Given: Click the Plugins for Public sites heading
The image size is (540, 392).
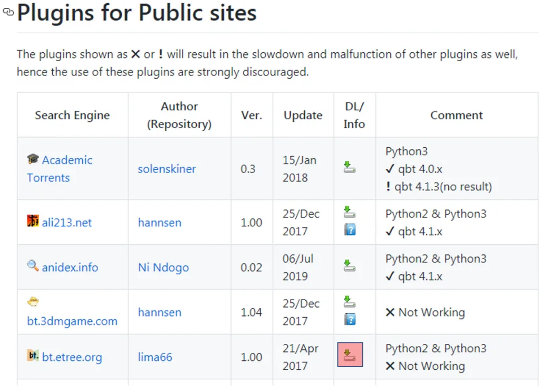Looking at the screenshot, I should tap(137, 13).
